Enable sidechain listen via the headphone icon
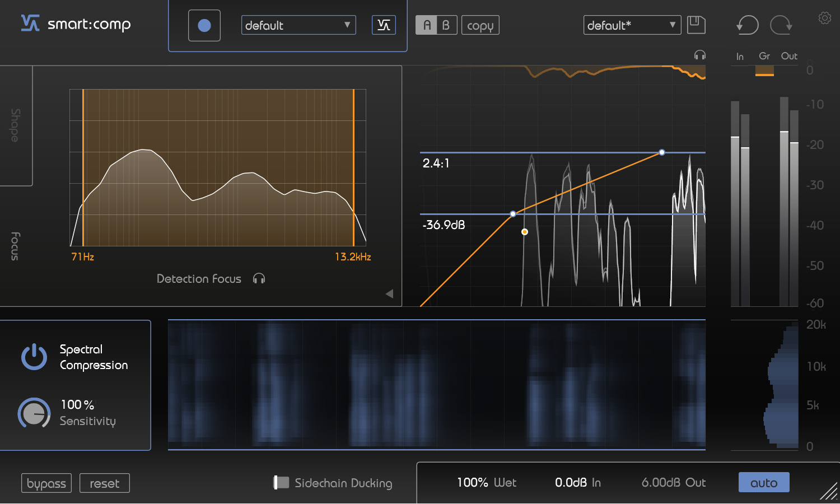The width and height of the screenshot is (840, 504). (x=699, y=55)
